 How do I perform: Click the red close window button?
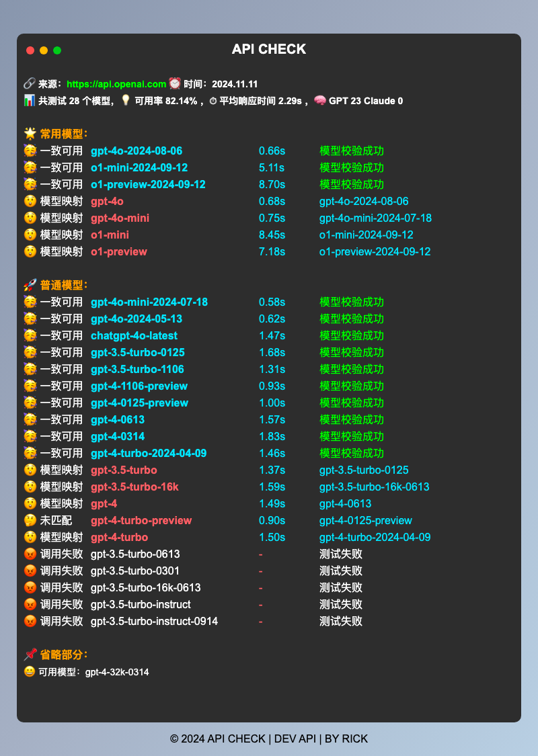[30, 50]
